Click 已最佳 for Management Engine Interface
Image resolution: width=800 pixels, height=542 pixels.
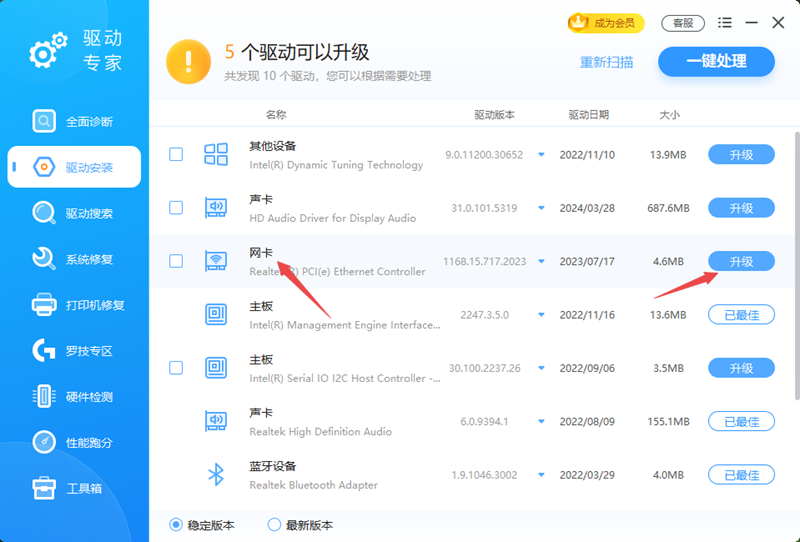click(x=741, y=314)
